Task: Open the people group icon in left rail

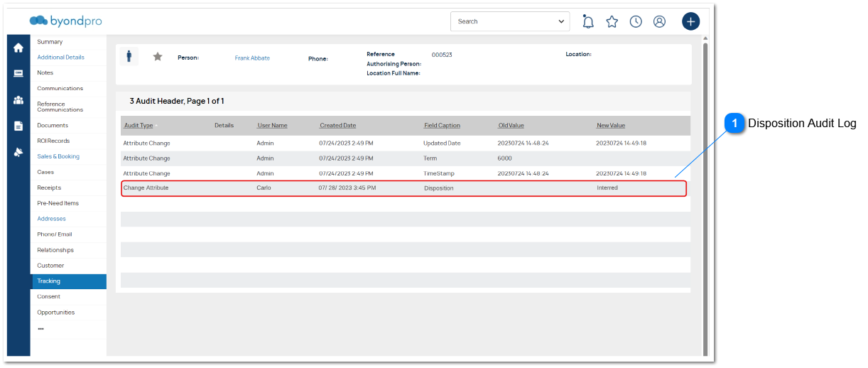Action: click(18, 99)
